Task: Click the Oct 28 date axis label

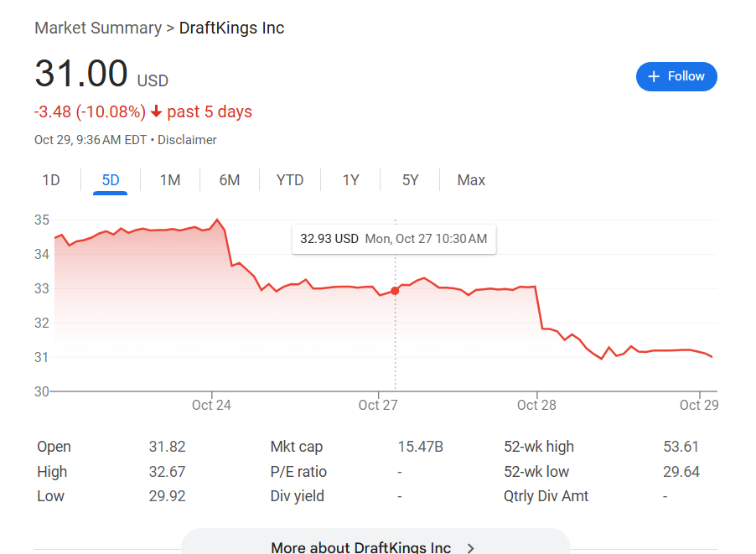Action: click(536, 405)
